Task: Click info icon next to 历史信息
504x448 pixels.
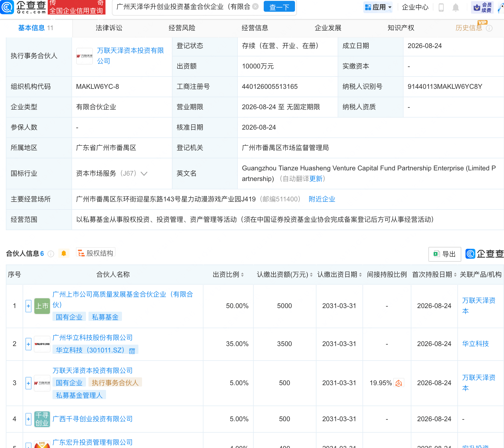Action: 489,28
